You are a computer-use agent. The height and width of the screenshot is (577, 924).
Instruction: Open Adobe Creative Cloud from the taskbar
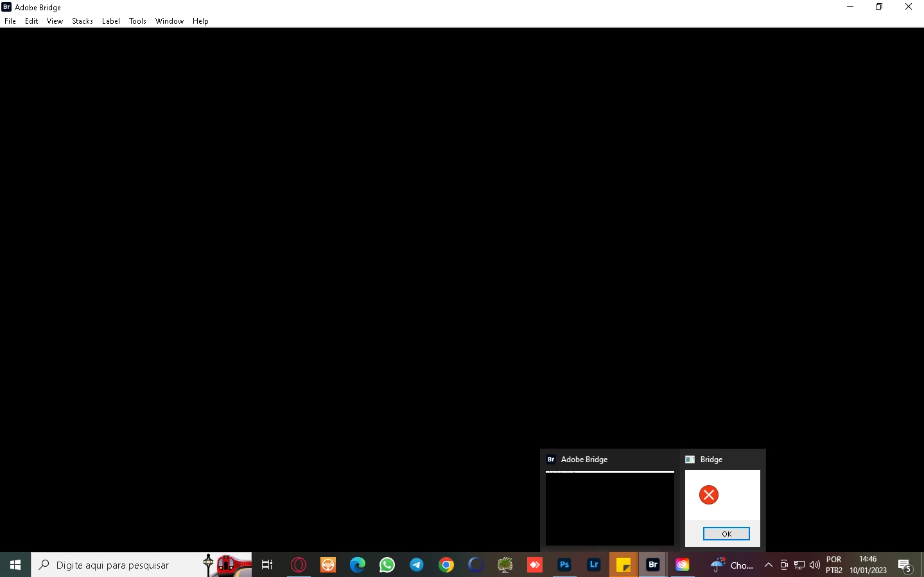pyautogui.click(x=683, y=565)
